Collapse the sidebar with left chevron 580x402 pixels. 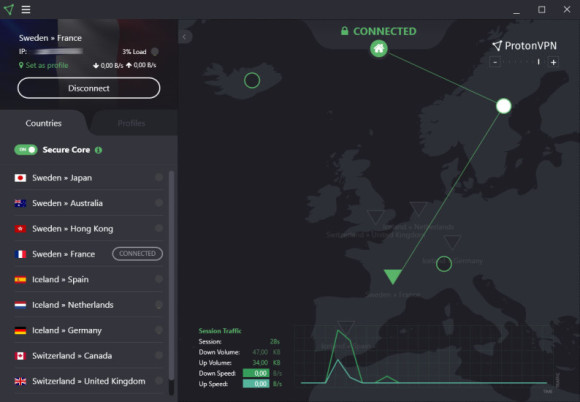point(185,37)
